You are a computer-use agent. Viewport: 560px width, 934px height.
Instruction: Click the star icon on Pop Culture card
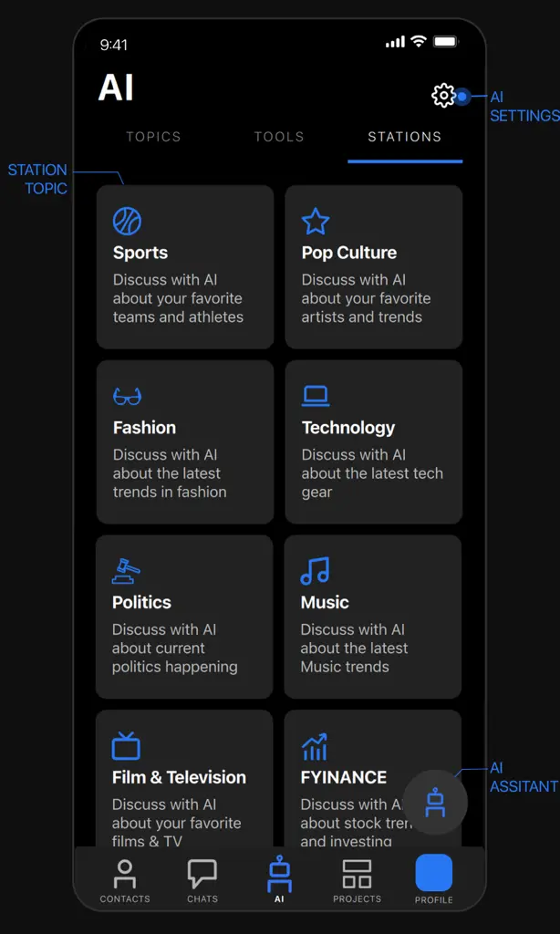tap(316, 222)
